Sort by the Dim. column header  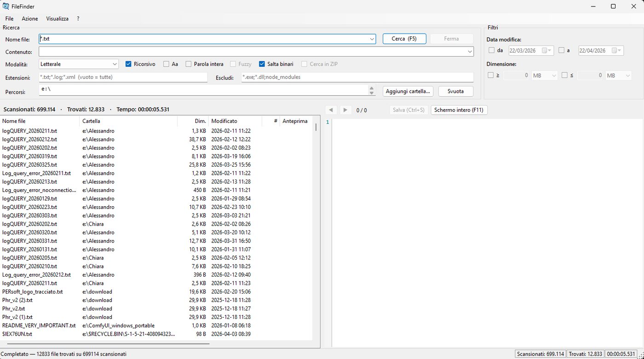tap(193, 121)
